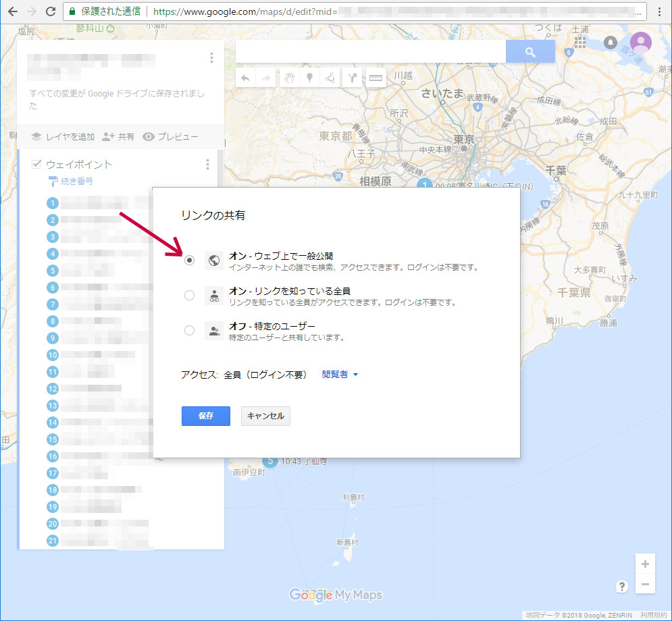This screenshot has height=621, width=672.
Task: Open the help question mark icon
Action: pyautogui.click(x=622, y=587)
